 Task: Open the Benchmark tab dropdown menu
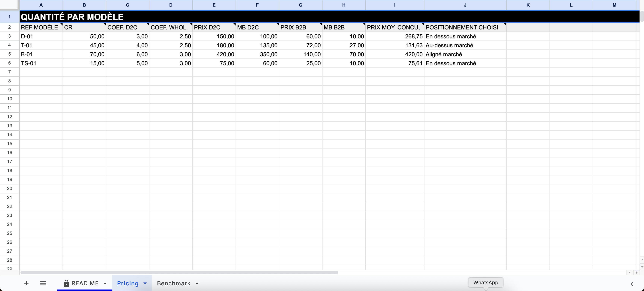coord(197,283)
